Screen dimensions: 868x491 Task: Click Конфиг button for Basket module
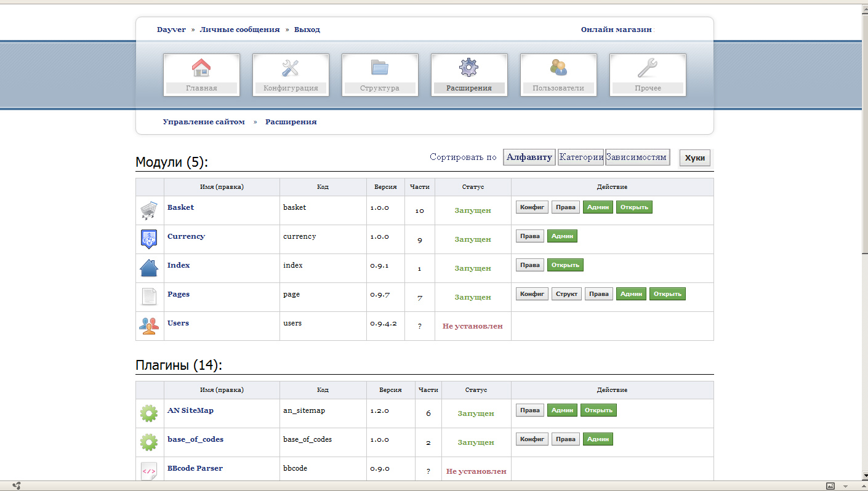[x=532, y=207]
